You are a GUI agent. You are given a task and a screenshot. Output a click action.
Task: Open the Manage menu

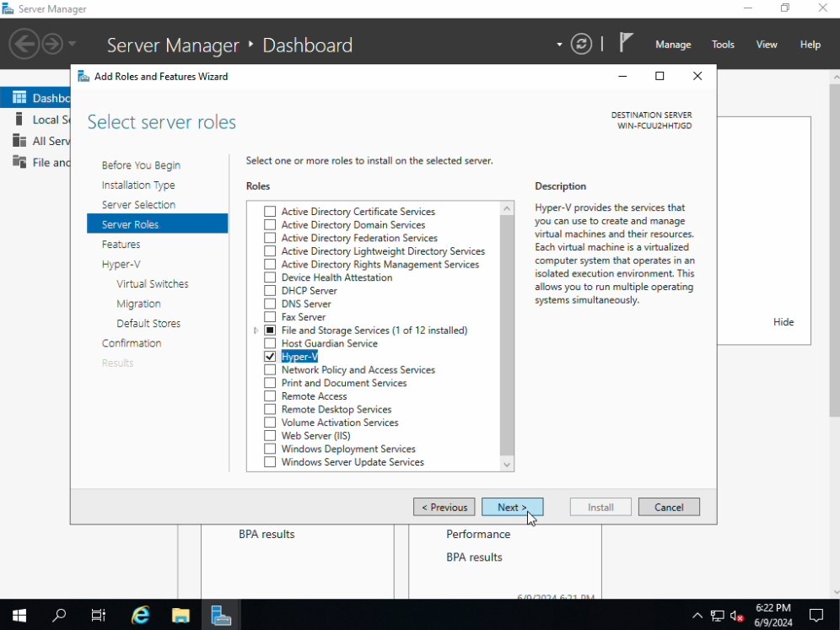click(672, 45)
